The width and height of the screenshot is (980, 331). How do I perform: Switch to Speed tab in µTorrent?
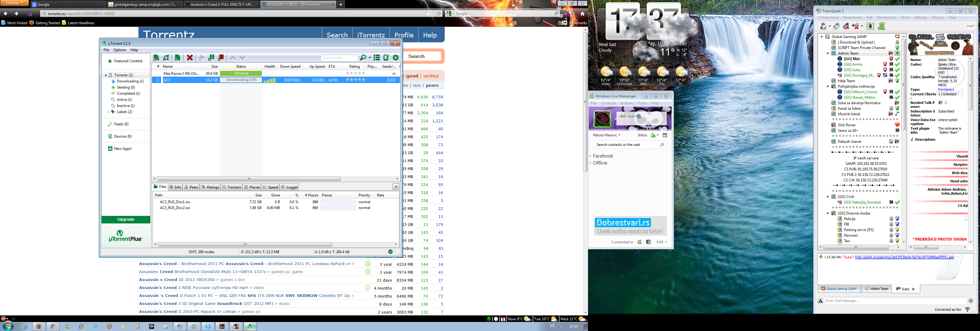tap(270, 187)
